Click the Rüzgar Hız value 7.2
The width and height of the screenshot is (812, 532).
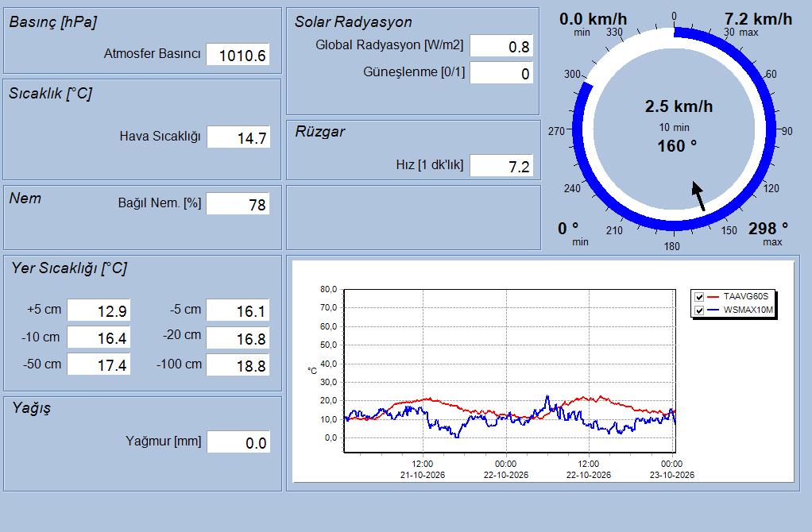pyautogui.click(x=501, y=166)
